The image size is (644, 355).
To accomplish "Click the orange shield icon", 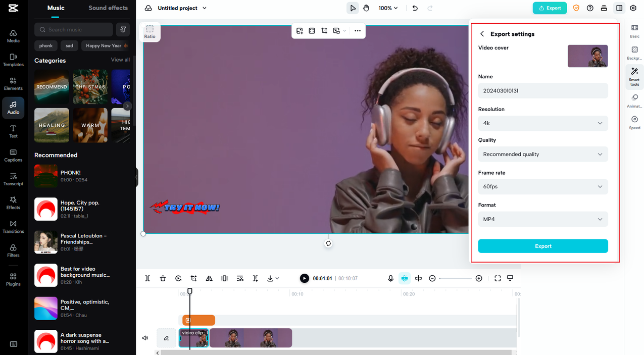I will click(x=576, y=8).
